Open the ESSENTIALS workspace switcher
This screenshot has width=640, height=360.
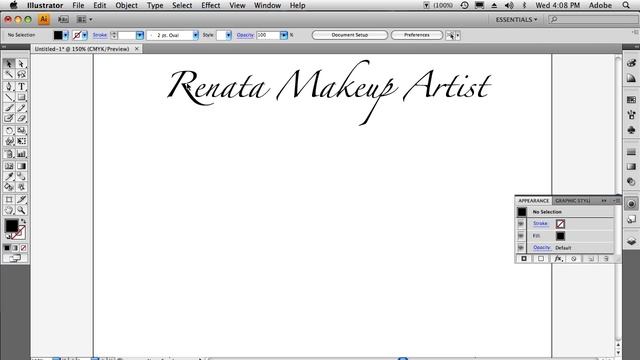pyautogui.click(x=516, y=20)
